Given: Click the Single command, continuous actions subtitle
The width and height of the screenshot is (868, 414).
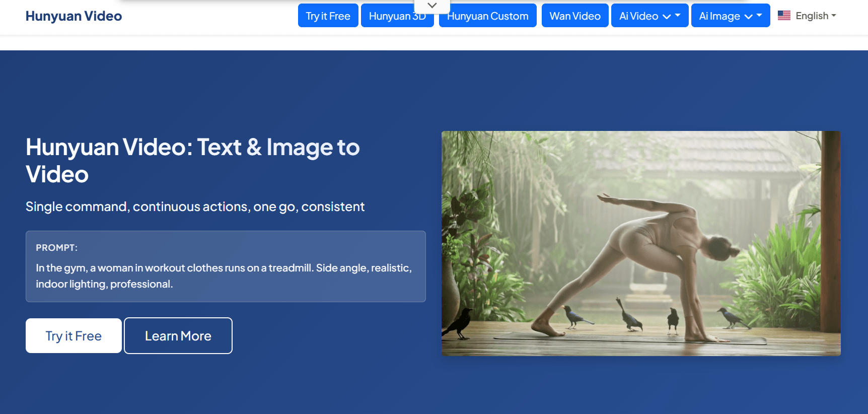Looking at the screenshot, I should point(195,206).
